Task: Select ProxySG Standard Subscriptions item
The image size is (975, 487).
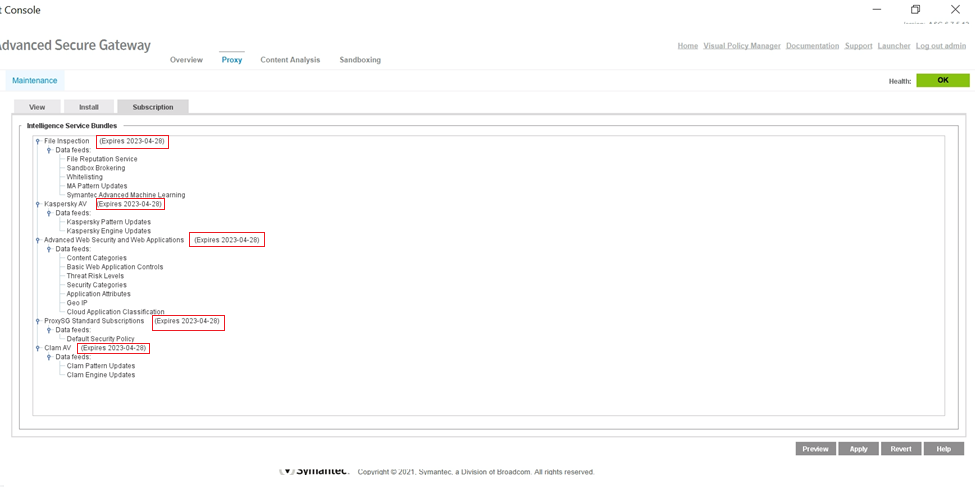Action: tap(94, 321)
